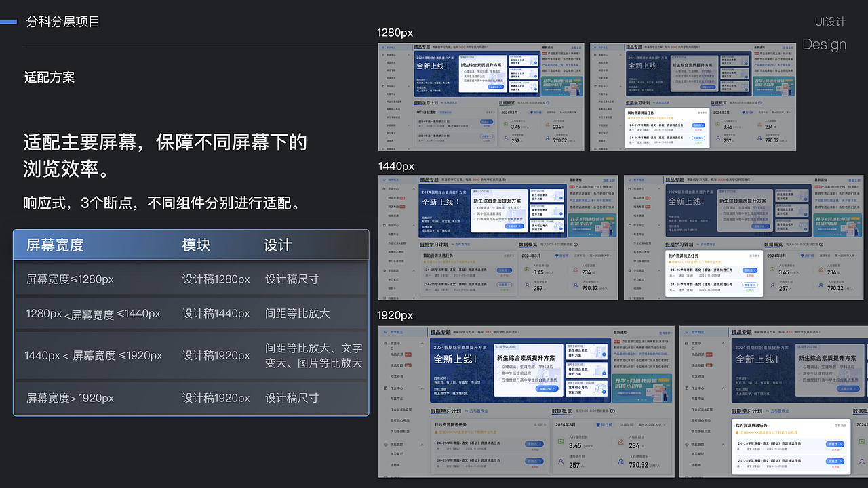Collapse the 资源中心 section chevron
Screen dimensions: 868x488
tap(422, 343)
